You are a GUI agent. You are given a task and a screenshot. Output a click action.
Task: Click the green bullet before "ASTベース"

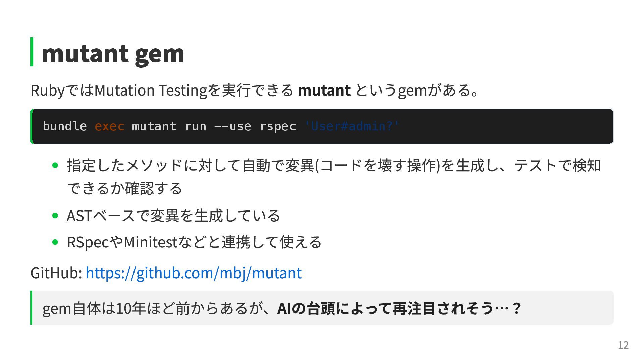[x=55, y=216]
